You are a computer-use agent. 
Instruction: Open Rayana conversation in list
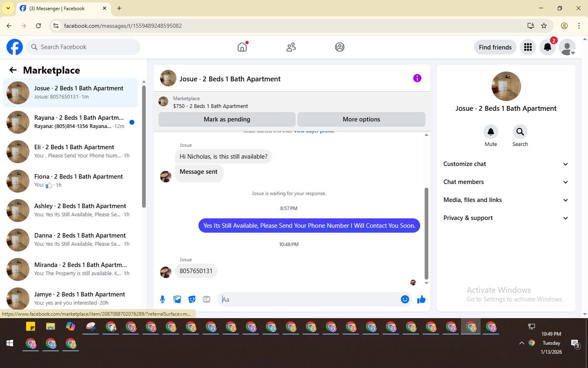[x=70, y=122]
